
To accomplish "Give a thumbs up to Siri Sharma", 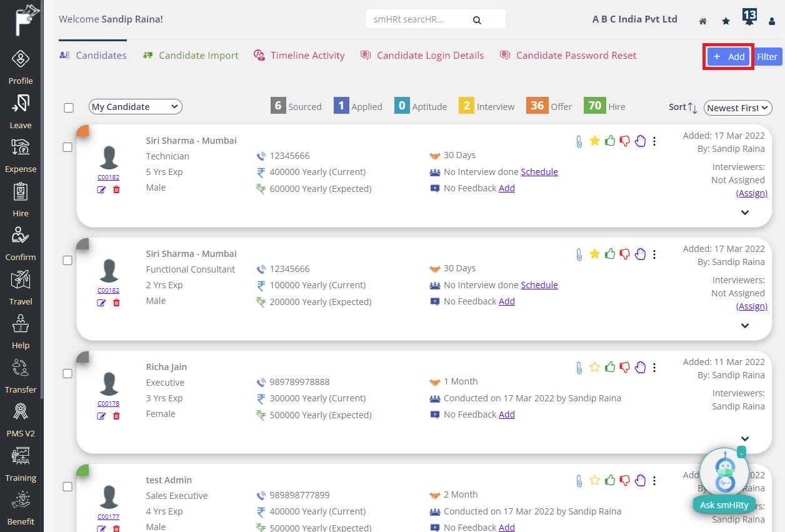I will click(x=610, y=141).
